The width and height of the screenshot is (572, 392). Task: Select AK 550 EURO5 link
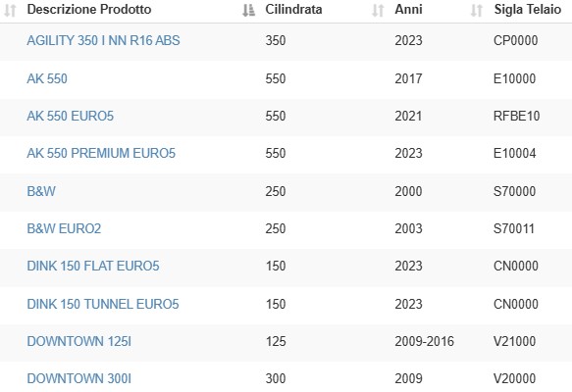coord(70,116)
